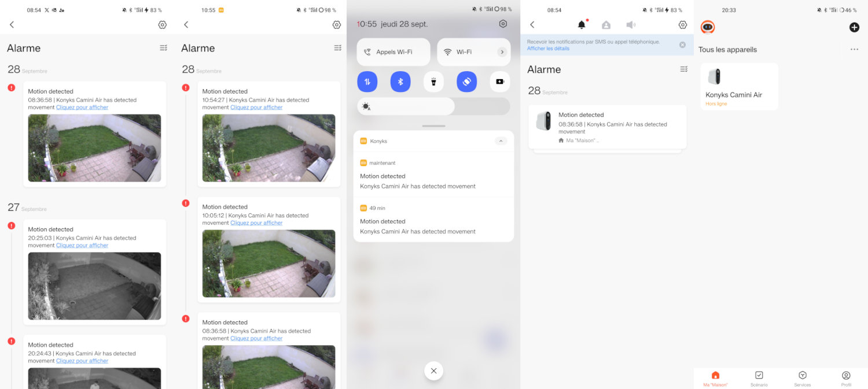Select the 'Tous les appareils' heading

point(727,50)
